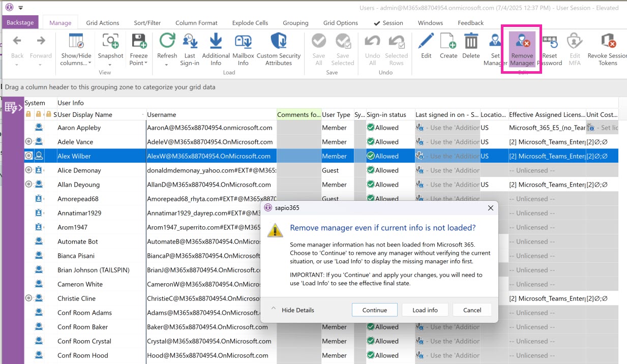Select the Bianca Pisani user row
This screenshot has height=364, width=627.
click(x=76, y=256)
